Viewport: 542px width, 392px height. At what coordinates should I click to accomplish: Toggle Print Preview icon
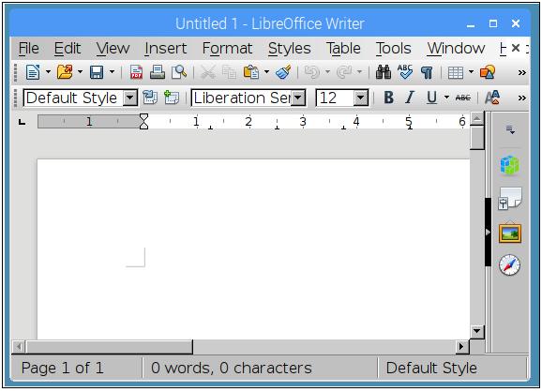[179, 72]
